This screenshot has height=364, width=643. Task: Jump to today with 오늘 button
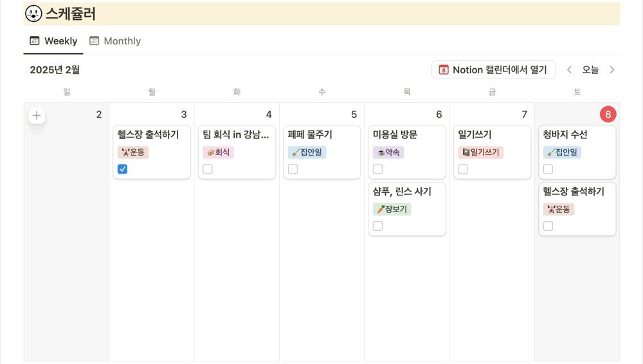pyautogui.click(x=590, y=69)
